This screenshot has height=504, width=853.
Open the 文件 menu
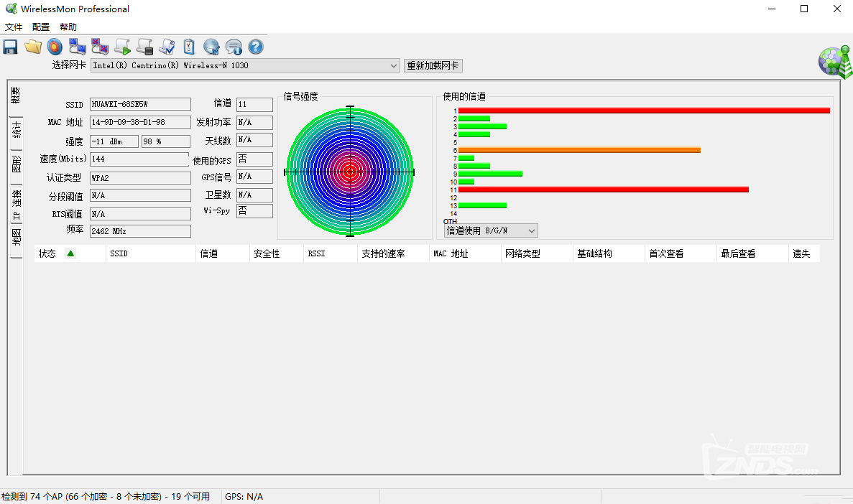pos(14,27)
